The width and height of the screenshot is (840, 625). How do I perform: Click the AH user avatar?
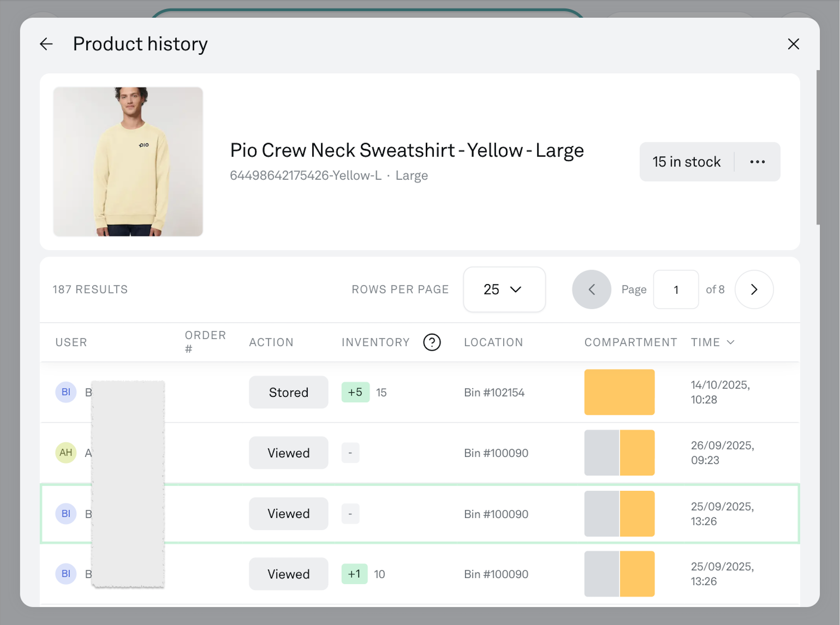click(x=66, y=453)
